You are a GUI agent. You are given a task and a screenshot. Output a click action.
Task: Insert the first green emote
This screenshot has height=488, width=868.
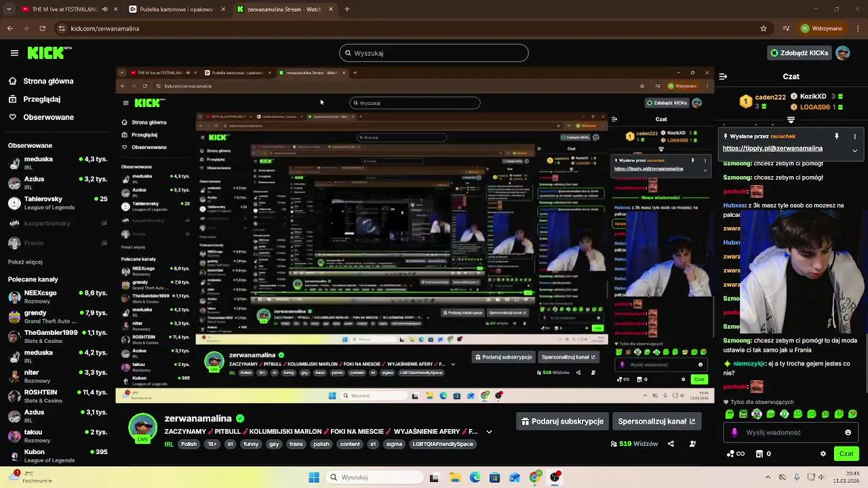click(730, 414)
